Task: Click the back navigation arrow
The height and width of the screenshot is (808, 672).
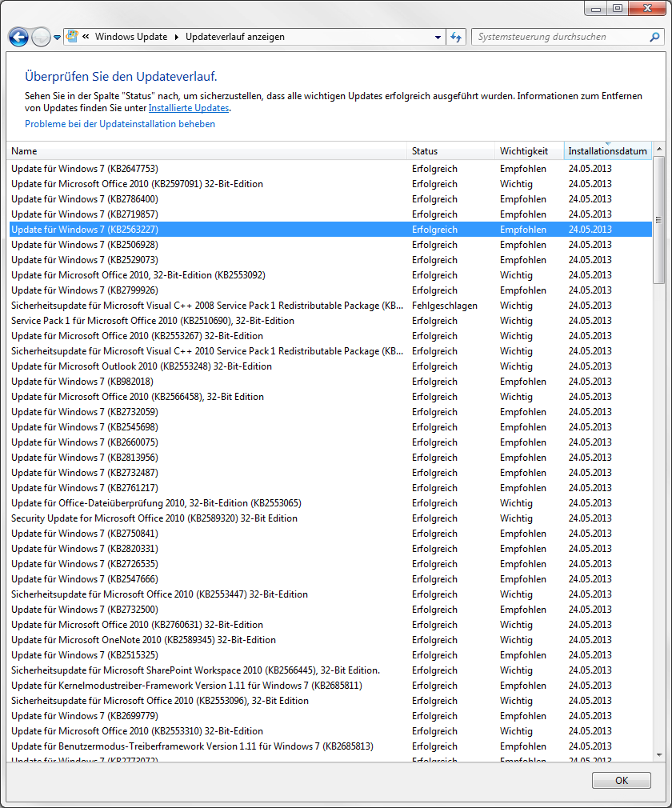Action: click(x=18, y=37)
